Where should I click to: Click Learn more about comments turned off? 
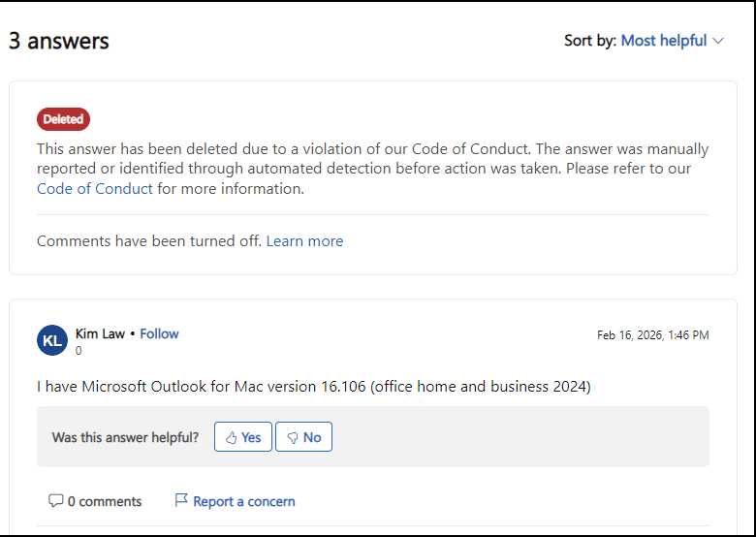pos(304,240)
